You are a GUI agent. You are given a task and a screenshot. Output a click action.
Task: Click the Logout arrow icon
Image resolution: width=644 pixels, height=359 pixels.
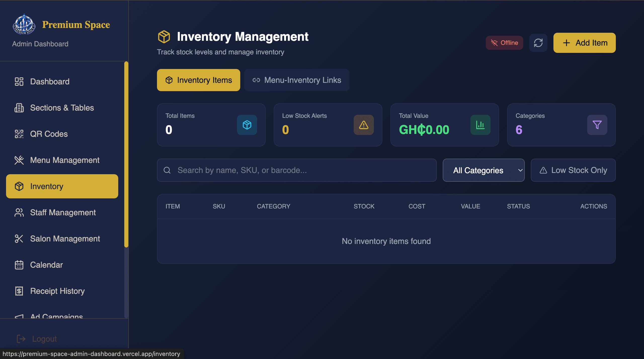click(21, 339)
